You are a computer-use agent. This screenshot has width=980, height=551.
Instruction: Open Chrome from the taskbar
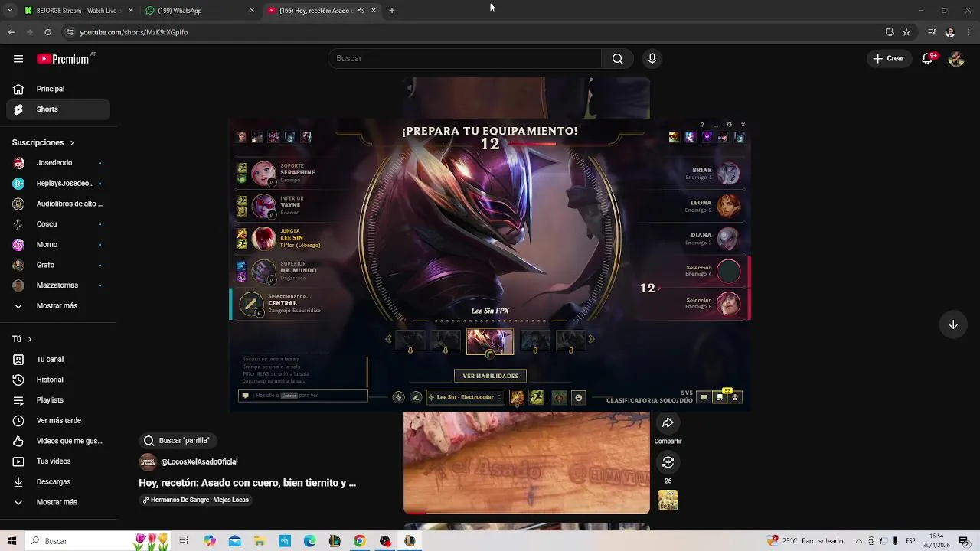[x=359, y=541]
